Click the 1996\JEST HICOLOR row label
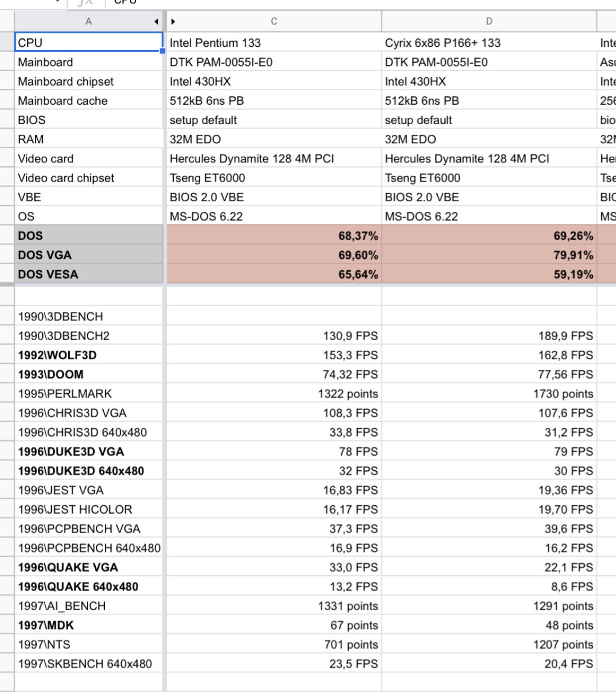 89,509
